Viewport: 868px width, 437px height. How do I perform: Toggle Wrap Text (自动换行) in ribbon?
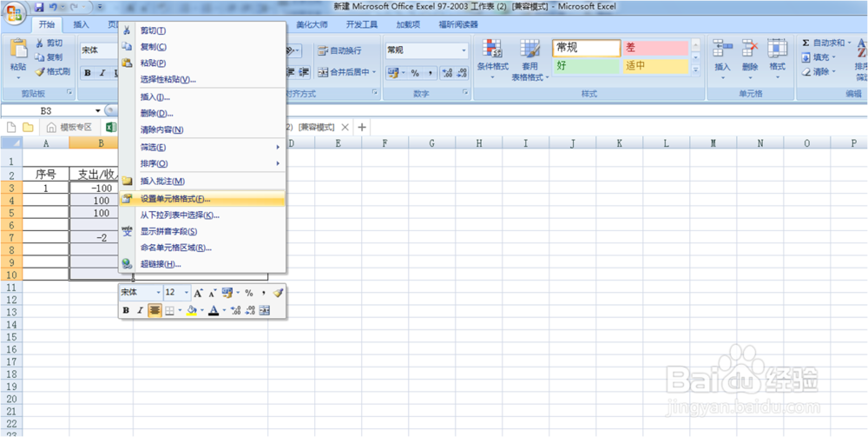(x=340, y=50)
